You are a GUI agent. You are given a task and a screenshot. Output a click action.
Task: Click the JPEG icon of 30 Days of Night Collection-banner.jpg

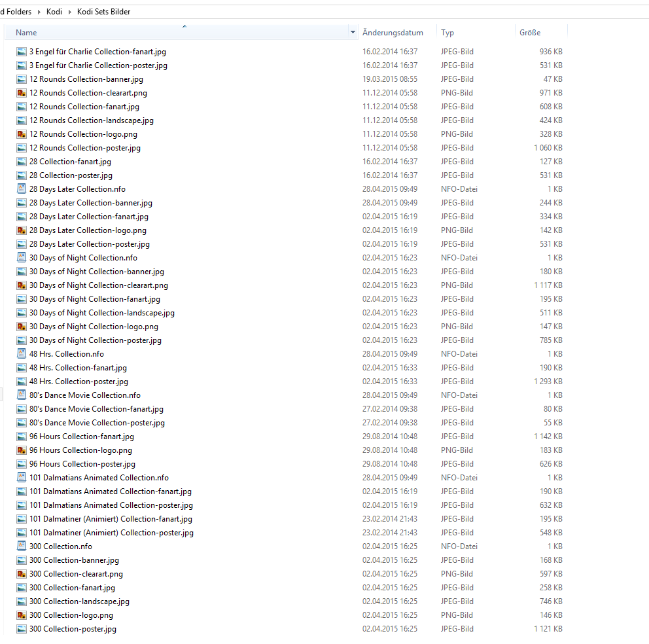pyautogui.click(x=22, y=272)
